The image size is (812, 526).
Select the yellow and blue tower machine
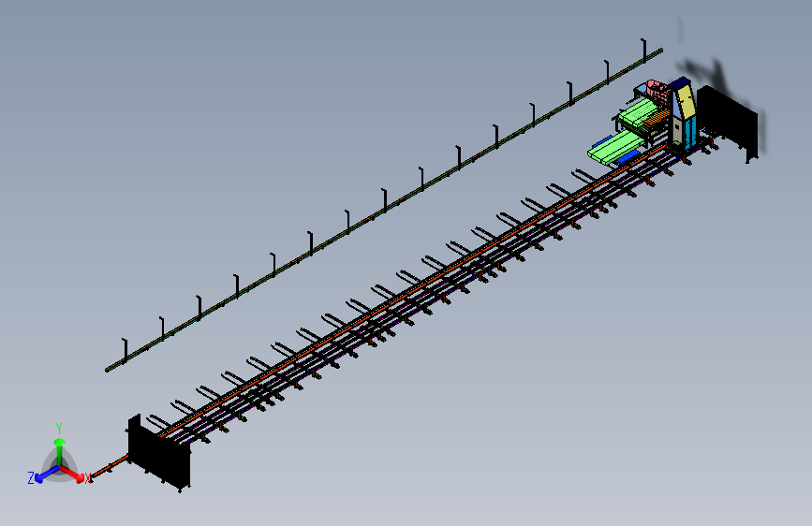[682, 115]
